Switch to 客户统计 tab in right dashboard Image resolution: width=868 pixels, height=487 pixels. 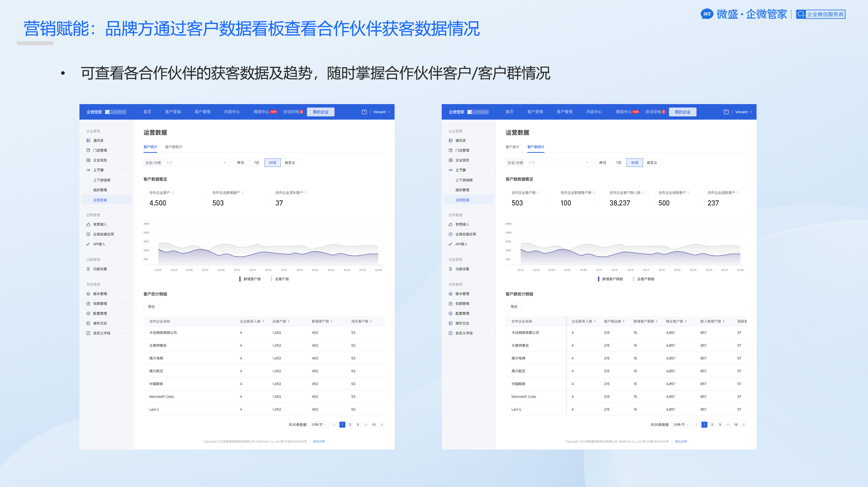(512, 147)
